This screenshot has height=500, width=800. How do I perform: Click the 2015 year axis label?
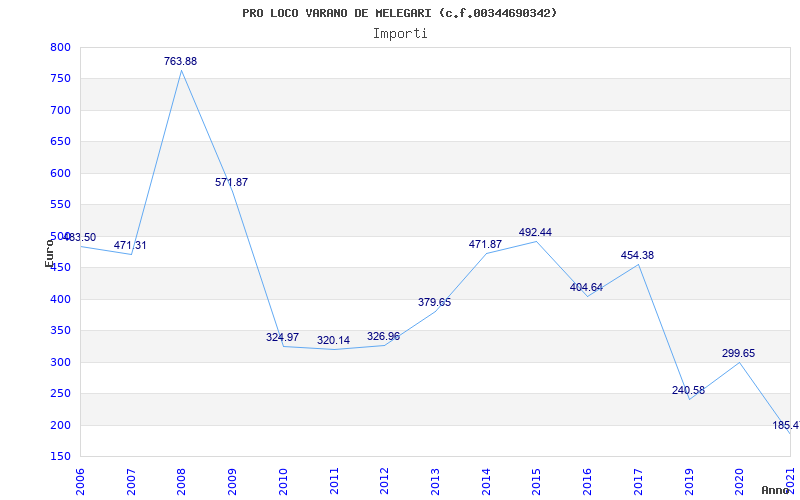tap(536, 482)
